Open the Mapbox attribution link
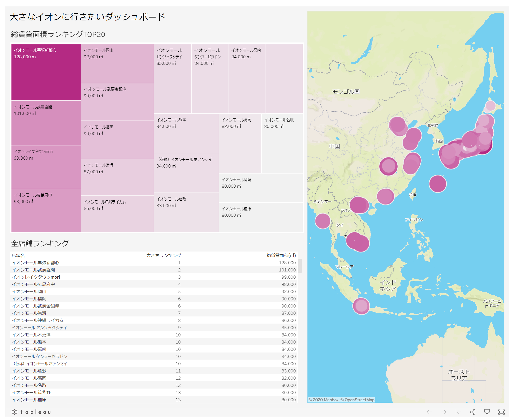514x420 pixels. coord(323,400)
